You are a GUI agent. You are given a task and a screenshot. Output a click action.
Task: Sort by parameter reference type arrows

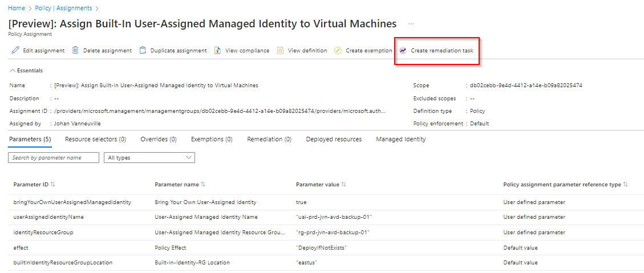626,185
